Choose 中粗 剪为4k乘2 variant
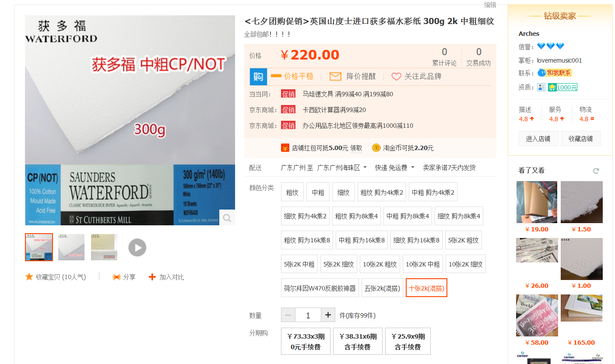 [433, 192]
